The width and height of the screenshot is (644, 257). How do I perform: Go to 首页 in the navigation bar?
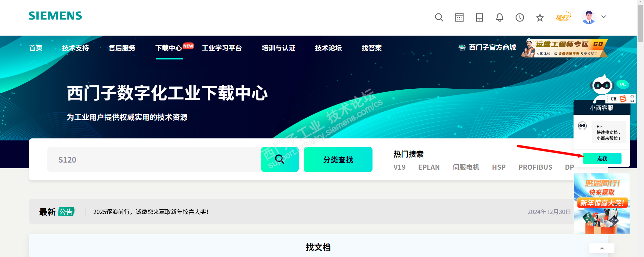click(x=36, y=48)
